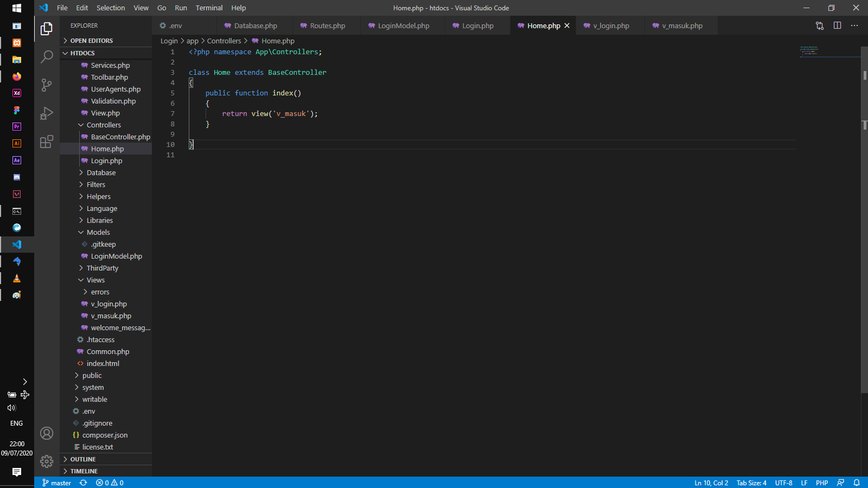Screen dimensions: 868x488
Task: Collapse the HTDOCS section
Action: click(106, 53)
